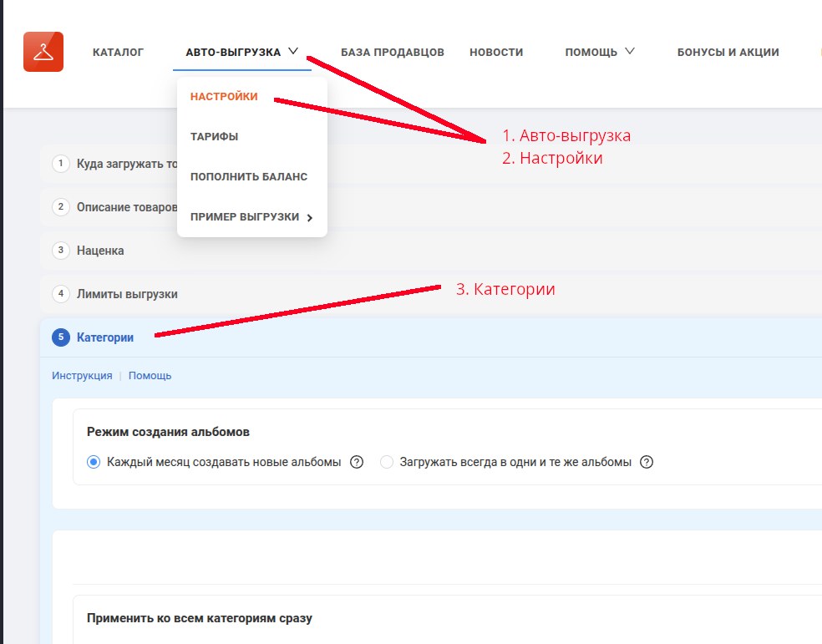
Task: Click the 'Режим создания альбомов' heading
Action: pyautogui.click(x=168, y=432)
